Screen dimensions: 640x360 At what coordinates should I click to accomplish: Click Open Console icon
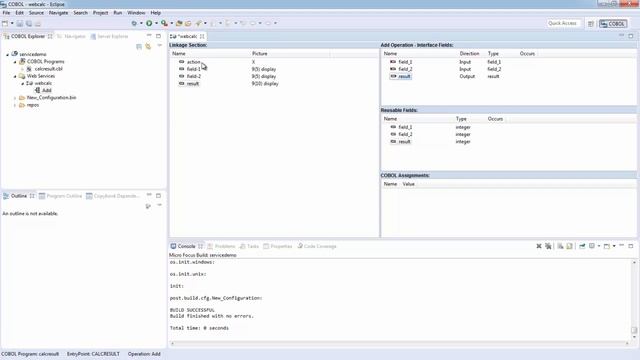pyautogui.click(x=607, y=246)
